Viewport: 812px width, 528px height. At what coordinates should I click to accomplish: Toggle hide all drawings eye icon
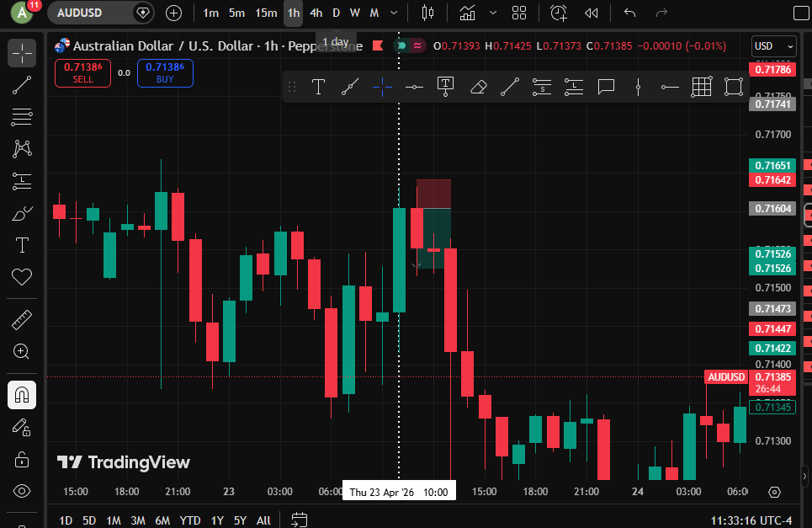[22, 491]
